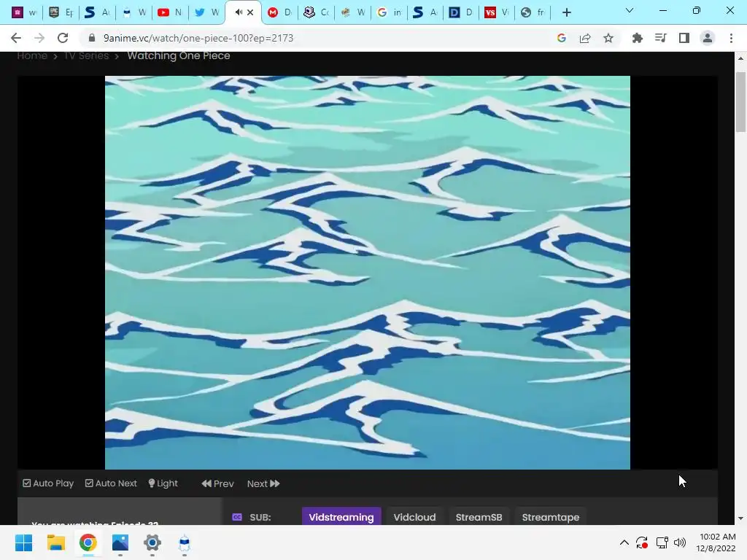This screenshot has width=747, height=560.
Task: Open Google icon in address bar
Action: (x=561, y=38)
